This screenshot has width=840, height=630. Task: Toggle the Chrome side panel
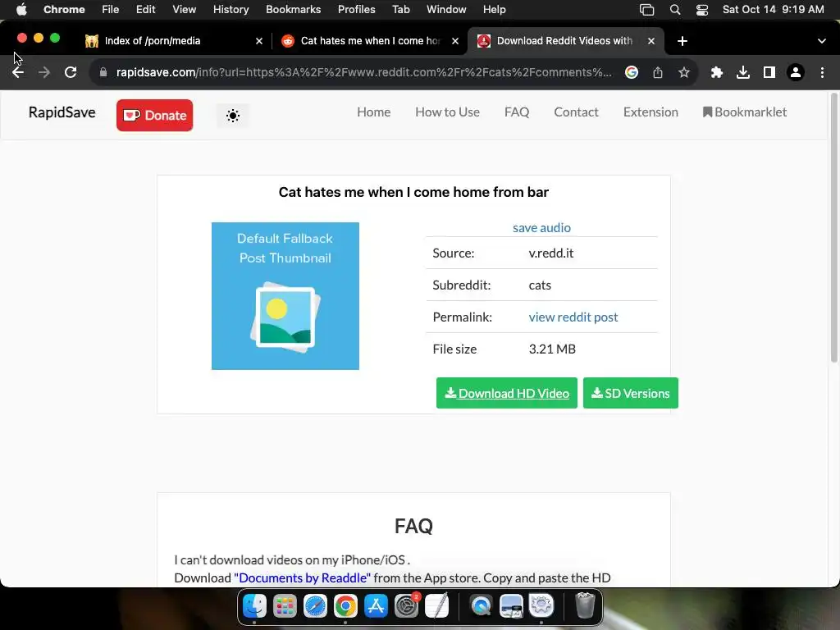coord(769,72)
